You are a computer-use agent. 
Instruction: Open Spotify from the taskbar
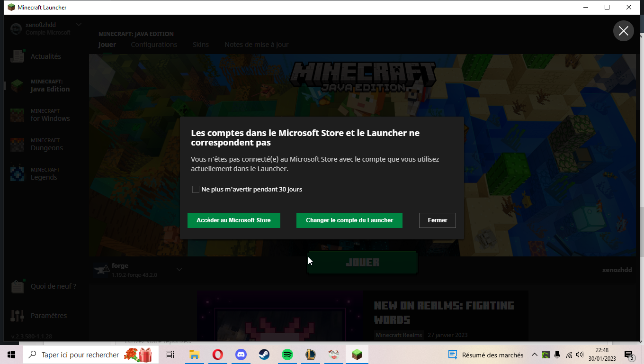click(x=287, y=355)
